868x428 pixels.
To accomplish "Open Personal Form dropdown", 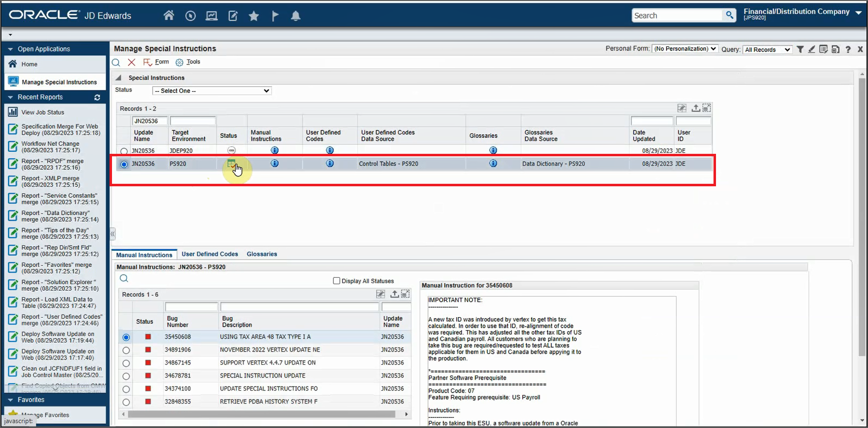I will (x=685, y=49).
